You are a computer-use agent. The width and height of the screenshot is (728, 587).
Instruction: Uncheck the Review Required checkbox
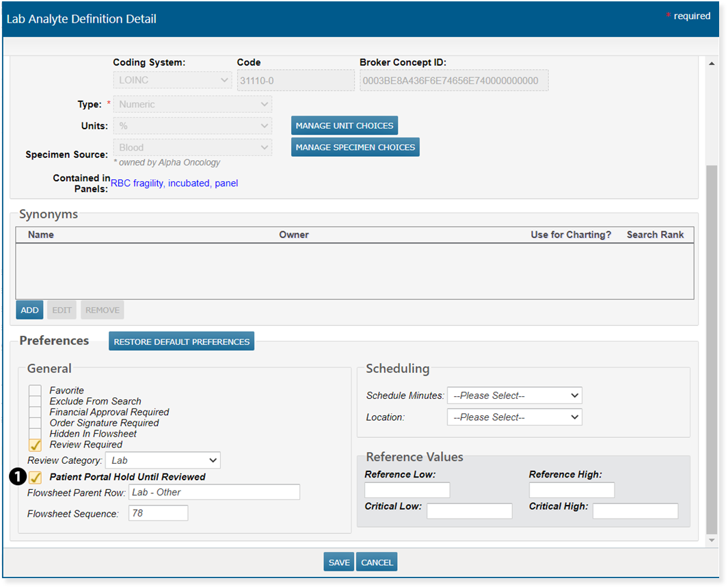[36, 445]
